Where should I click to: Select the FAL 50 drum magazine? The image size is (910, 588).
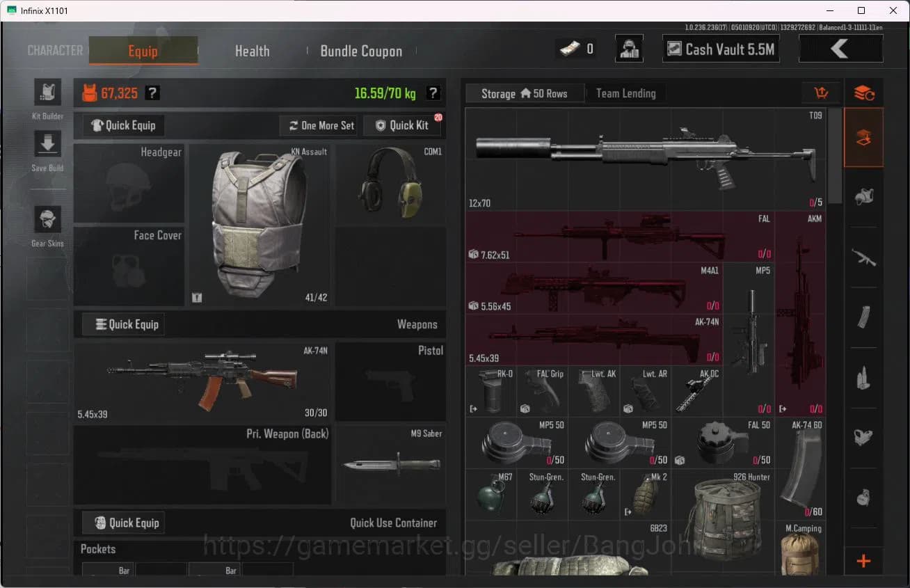(724, 443)
